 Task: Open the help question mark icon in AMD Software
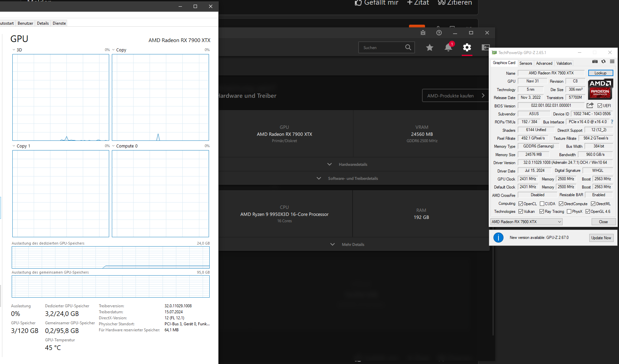439,33
